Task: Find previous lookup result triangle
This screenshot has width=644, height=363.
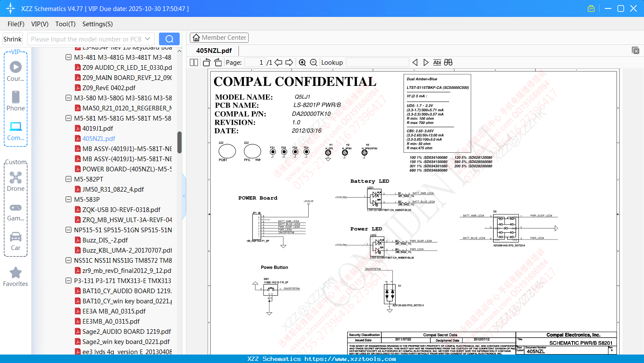Action: click(x=415, y=62)
